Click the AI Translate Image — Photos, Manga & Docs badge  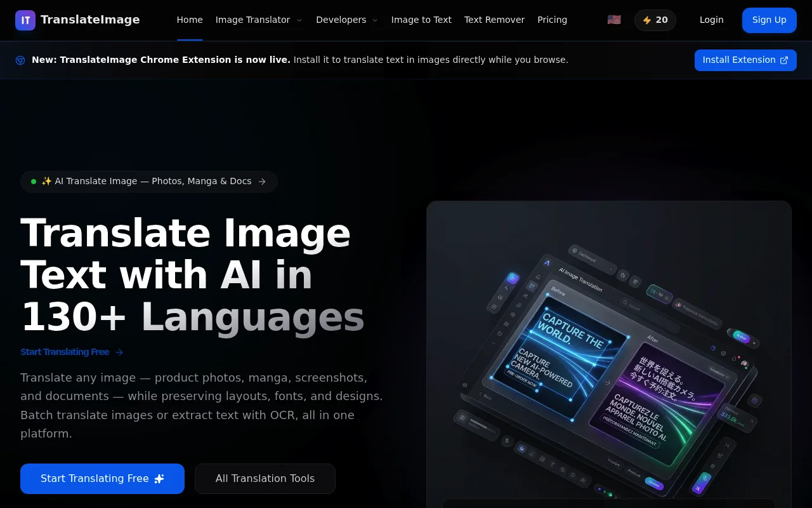click(x=149, y=182)
